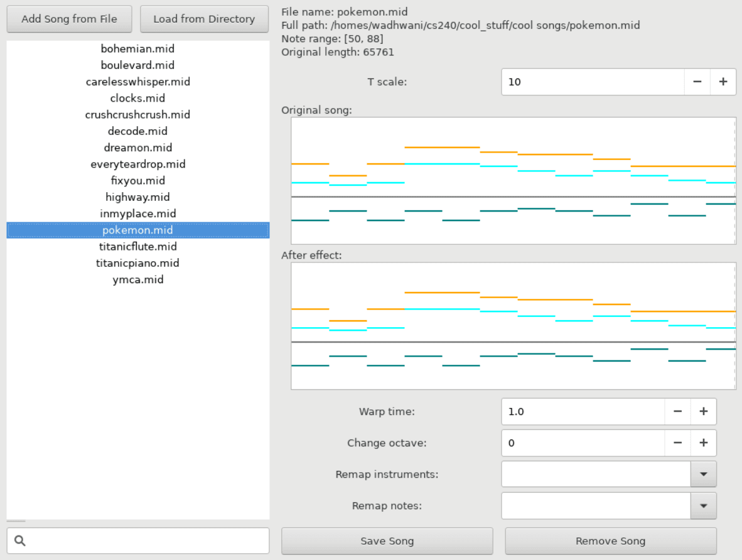Click into the T scale value field
Screen dimensions: 742x560
point(592,82)
